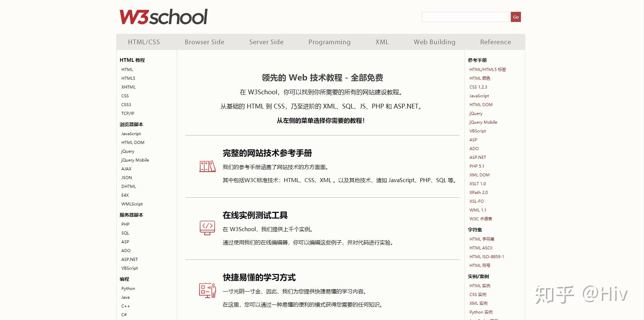Click the W3school logo
Image resolution: width=644 pixels, height=320 pixels.
163,17
